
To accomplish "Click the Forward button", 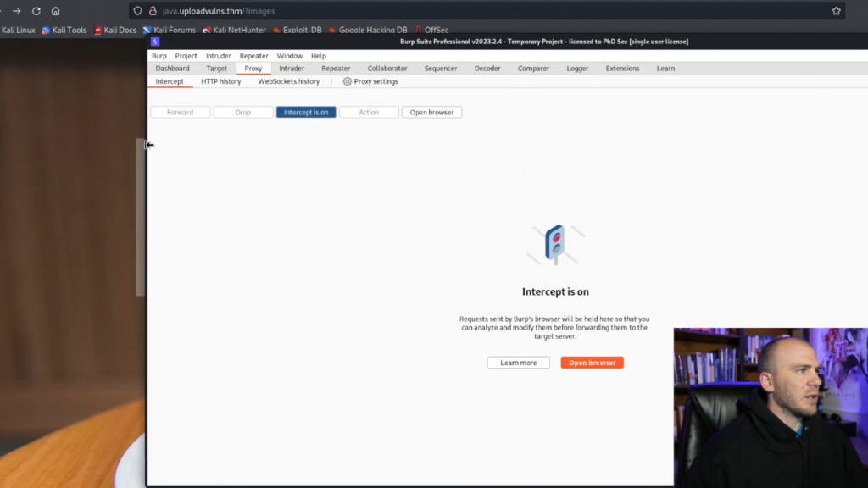I will point(180,113).
